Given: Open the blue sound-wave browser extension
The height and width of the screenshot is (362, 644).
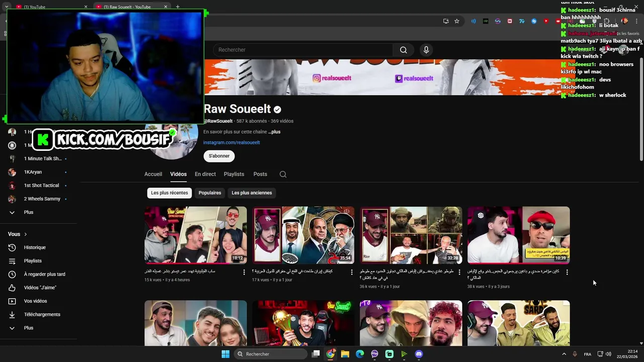Looking at the screenshot, I should [x=473, y=21].
